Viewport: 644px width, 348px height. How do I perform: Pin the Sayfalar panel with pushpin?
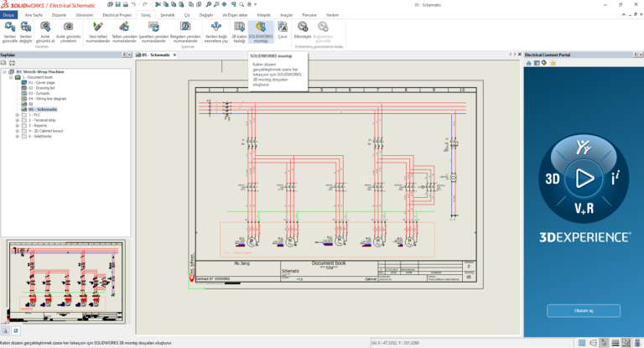[122, 55]
